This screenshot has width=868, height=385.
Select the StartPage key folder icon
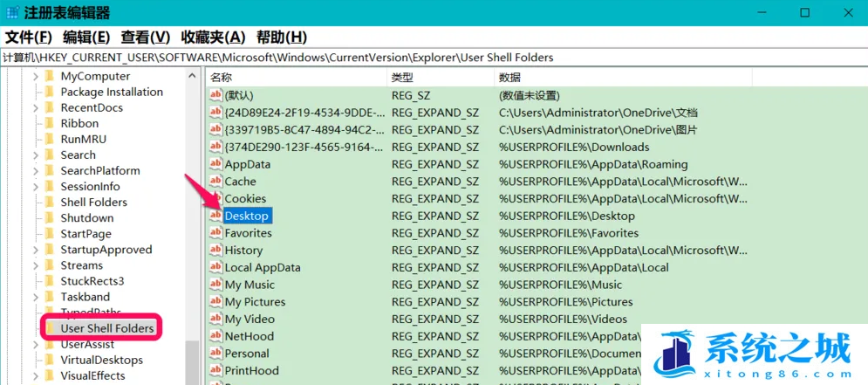(x=50, y=234)
